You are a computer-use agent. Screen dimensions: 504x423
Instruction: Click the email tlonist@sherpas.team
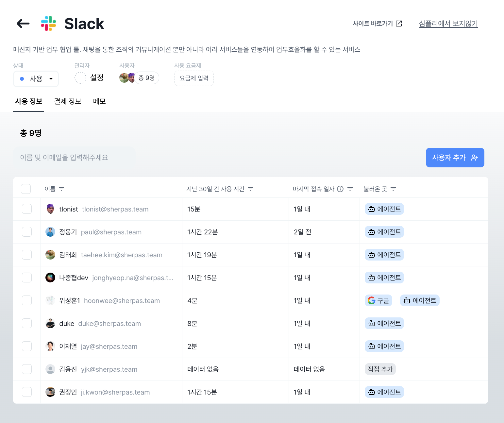click(115, 209)
